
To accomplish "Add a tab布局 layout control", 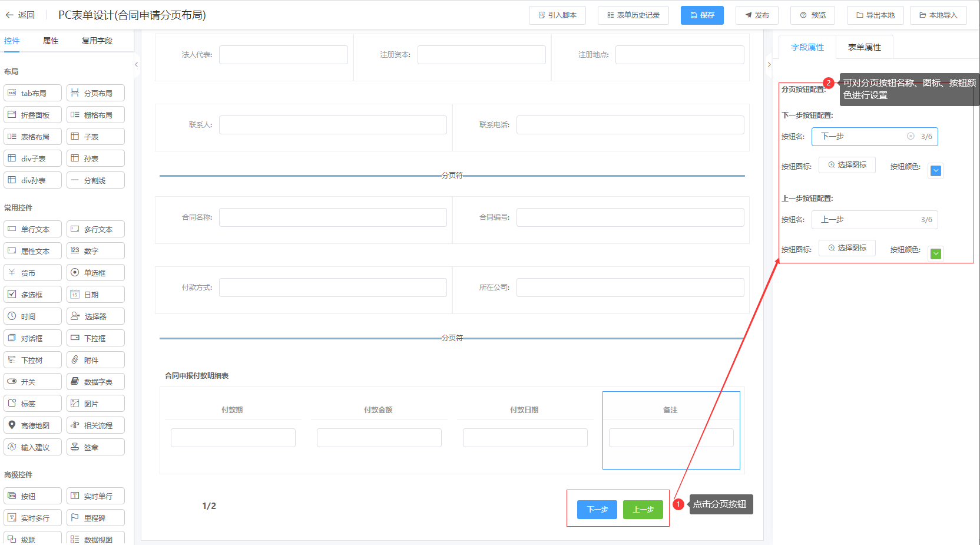I will coord(32,93).
